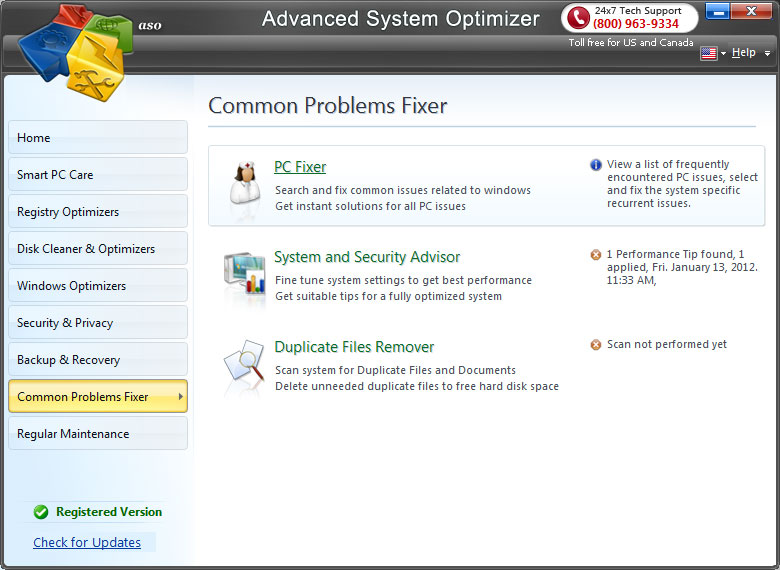Screen dimensions: 780x570
Task: Close the Advanced System Optimizer window
Action: click(x=751, y=11)
